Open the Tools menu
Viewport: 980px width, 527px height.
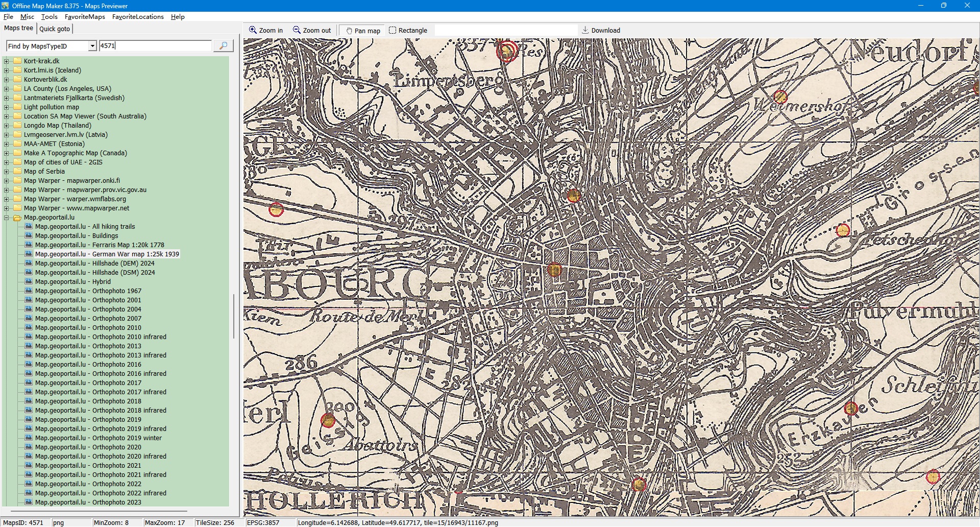coord(49,17)
